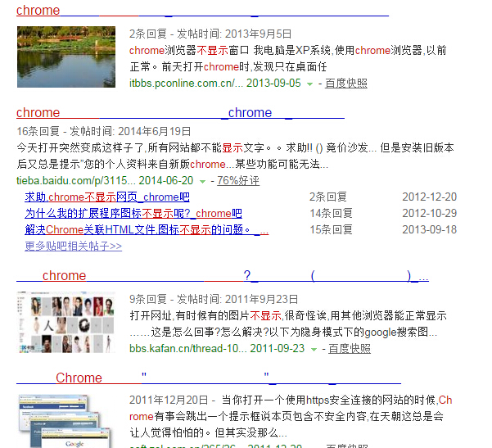Open 百度快照 link for the itbbs.pconline.com.cn result
492x448 pixels.
click(x=346, y=84)
